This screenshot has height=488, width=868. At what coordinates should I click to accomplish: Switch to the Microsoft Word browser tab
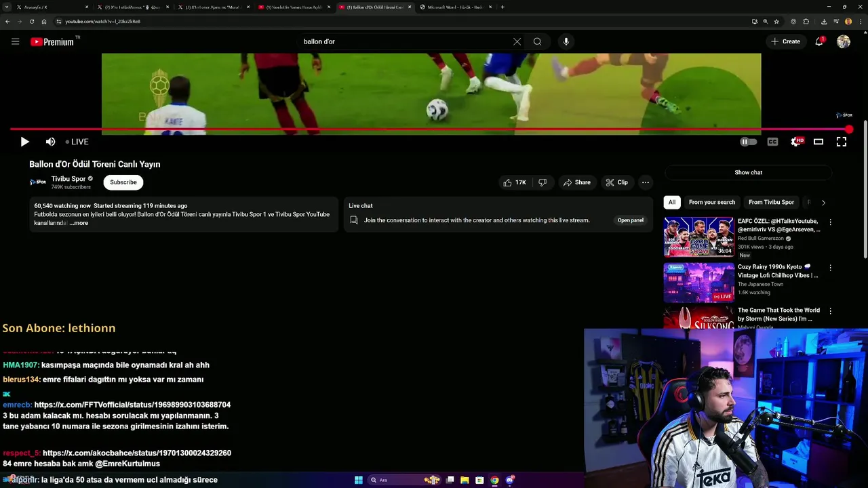click(x=456, y=7)
